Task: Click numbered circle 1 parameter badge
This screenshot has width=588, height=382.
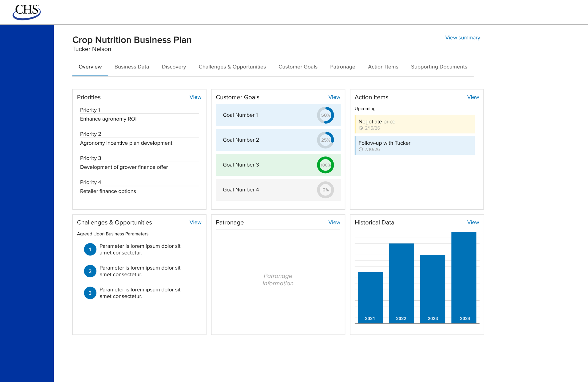Action: click(90, 249)
